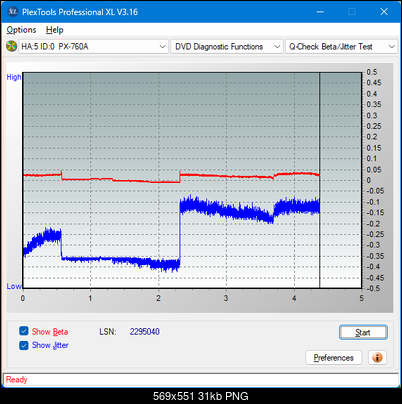
Task: Click the Ready status bar text
Action: pyautogui.click(x=16, y=379)
